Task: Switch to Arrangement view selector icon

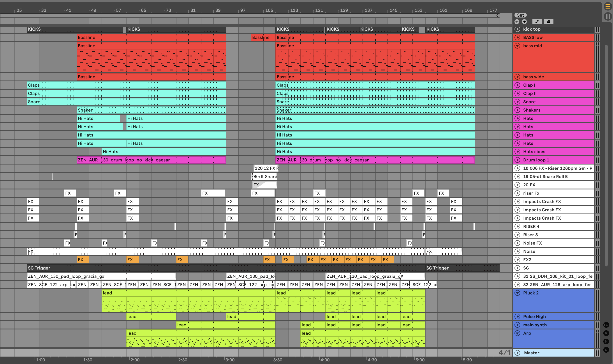Action: pos(608,7)
